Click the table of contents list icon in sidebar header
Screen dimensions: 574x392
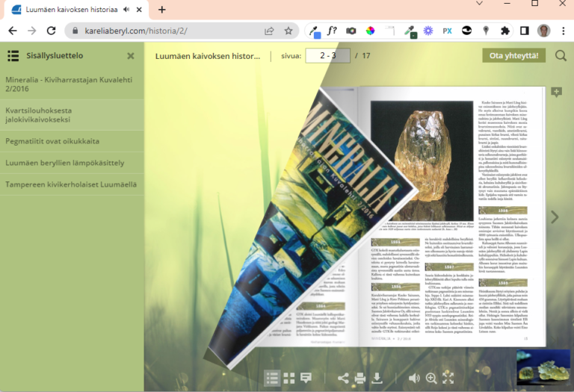coord(13,56)
